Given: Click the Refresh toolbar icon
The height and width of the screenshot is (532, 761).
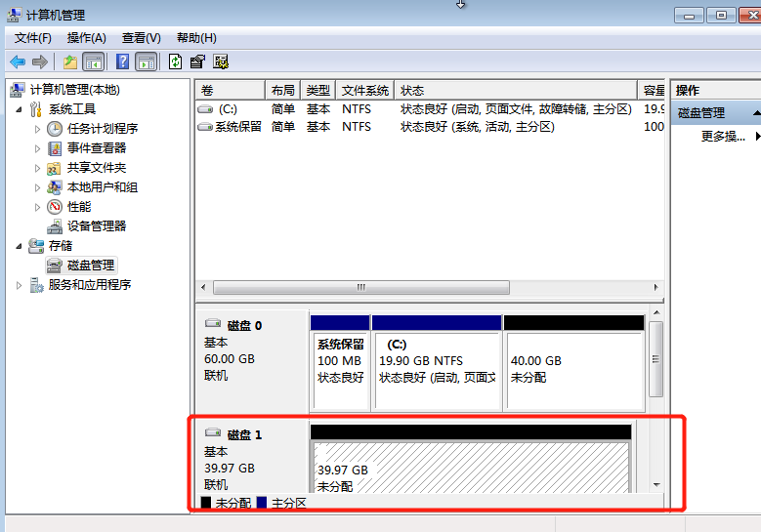Looking at the screenshot, I should (175, 61).
